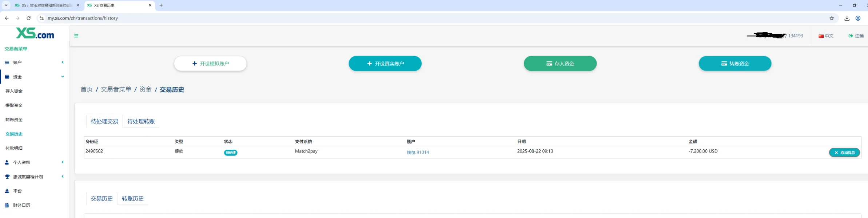Open 财经日历 in the sidebar
The width and height of the screenshot is (868, 218).
click(x=21, y=205)
